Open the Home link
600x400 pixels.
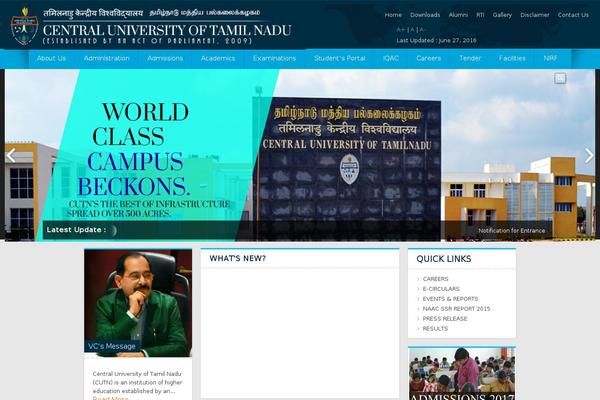393,15
